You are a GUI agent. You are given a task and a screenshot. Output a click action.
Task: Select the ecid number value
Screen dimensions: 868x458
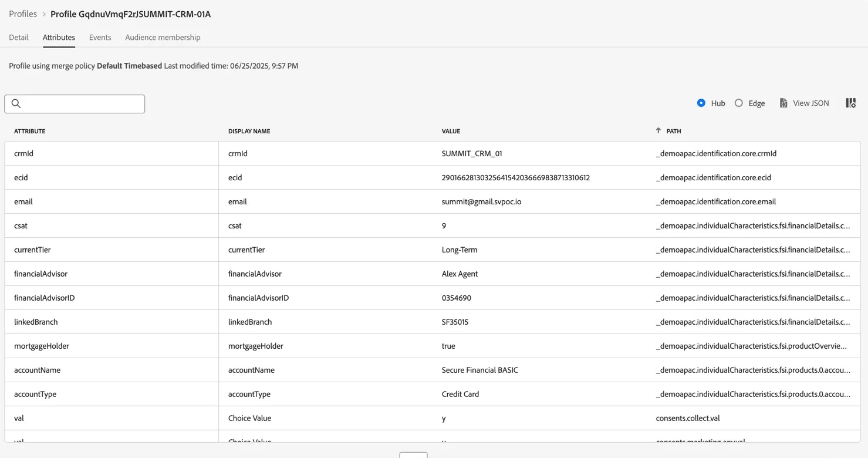click(x=515, y=177)
